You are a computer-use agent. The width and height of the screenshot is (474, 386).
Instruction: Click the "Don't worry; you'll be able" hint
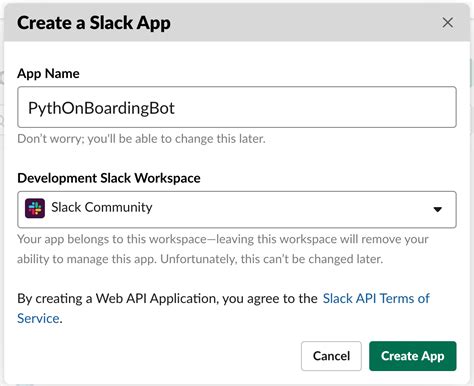pos(141,139)
